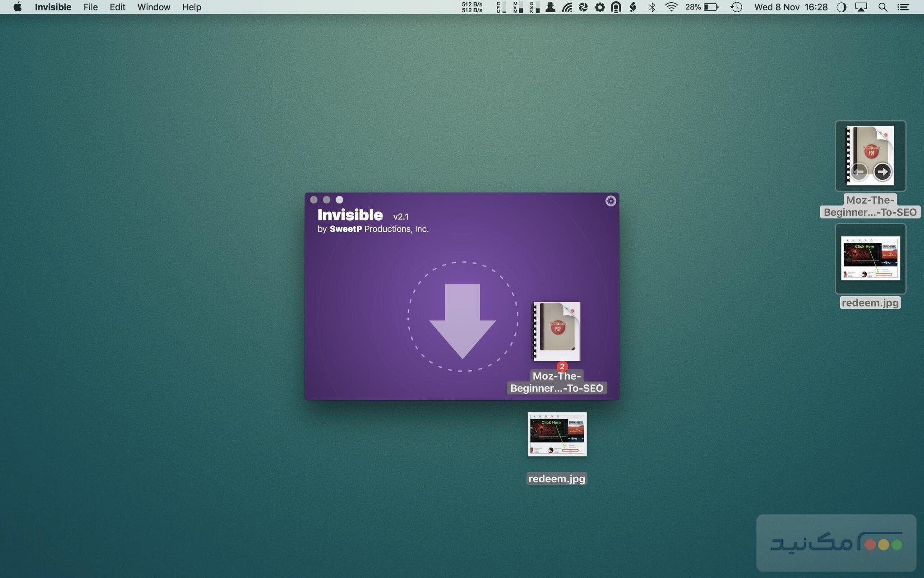Click the leaf-shaped icon left of Bluetooth
The height and width of the screenshot is (578, 924).
[633, 7]
